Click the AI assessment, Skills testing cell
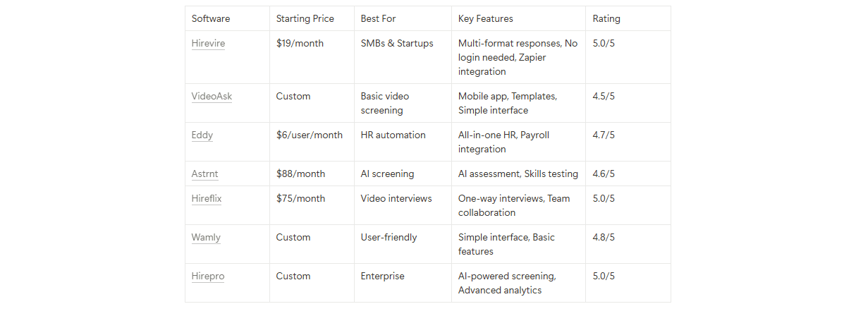Viewport: 868px width, 316px height. point(518,174)
